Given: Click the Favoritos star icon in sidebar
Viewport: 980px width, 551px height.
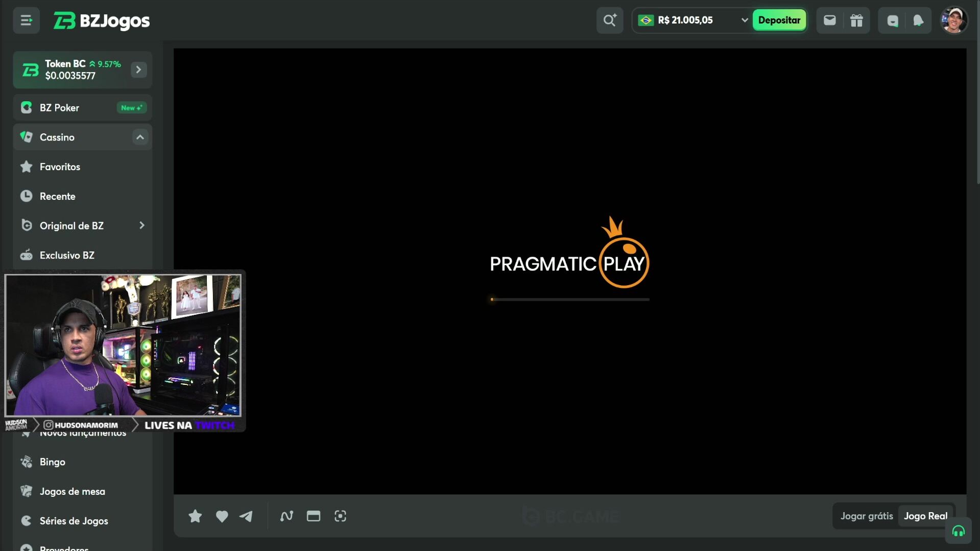Looking at the screenshot, I should pos(27,167).
